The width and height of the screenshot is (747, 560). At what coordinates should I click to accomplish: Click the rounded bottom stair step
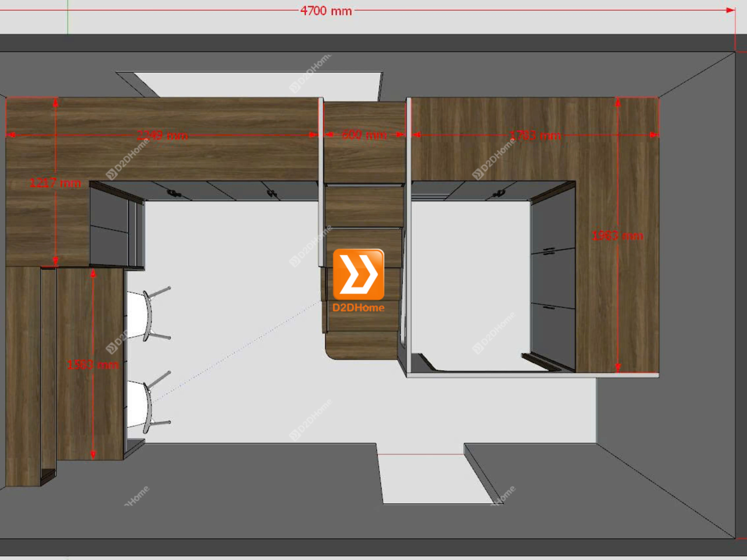point(361,345)
